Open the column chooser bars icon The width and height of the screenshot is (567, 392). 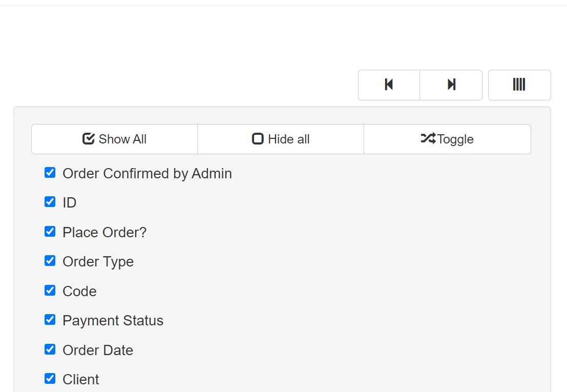pyautogui.click(x=519, y=85)
